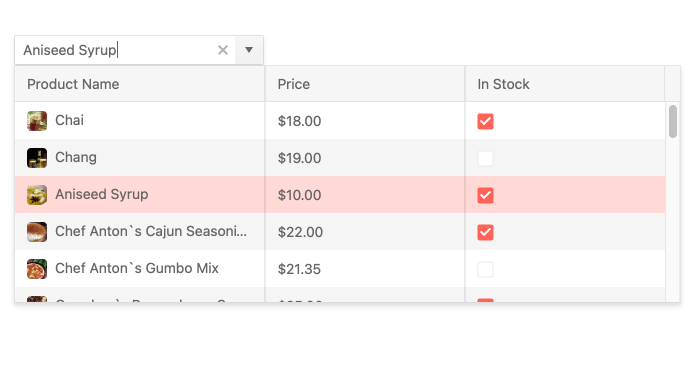The image size is (695, 369).
Task: Click the Price column header
Action: point(365,84)
